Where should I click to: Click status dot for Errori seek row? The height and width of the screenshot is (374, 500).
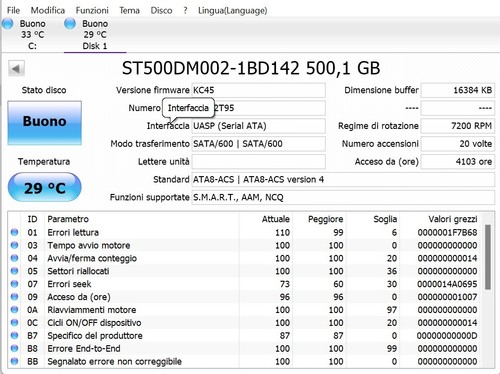(x=14, y=284)
